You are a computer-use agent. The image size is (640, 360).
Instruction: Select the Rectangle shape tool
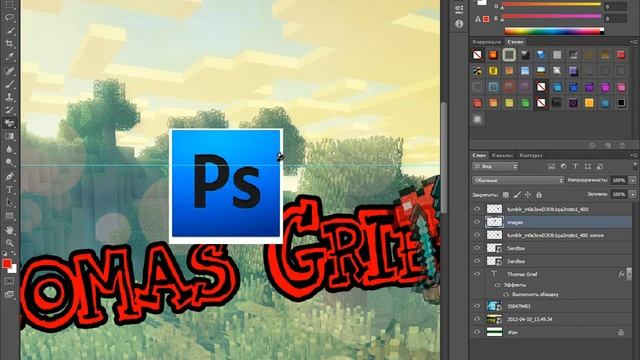pyautogui.click(x=9, y=216)
